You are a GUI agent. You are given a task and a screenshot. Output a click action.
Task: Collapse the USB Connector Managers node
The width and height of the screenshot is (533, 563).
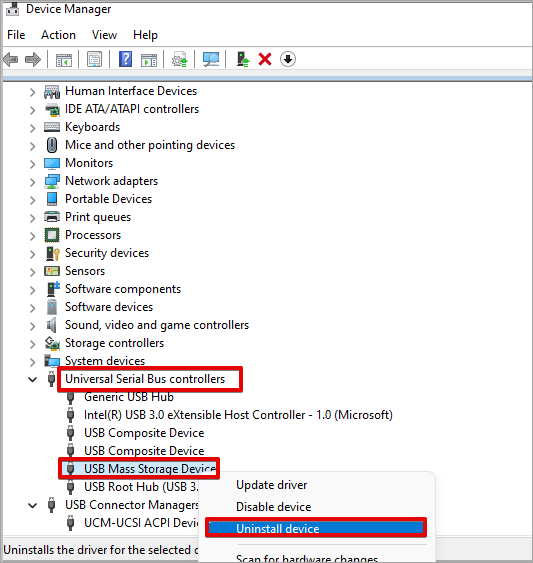click(32, 505)
